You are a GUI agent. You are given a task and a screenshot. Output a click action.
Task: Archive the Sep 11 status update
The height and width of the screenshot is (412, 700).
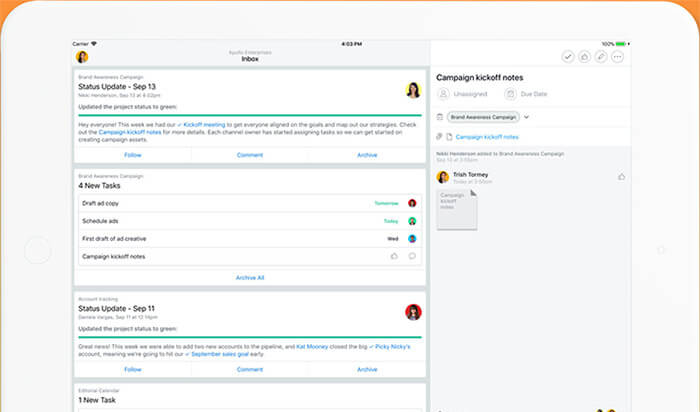coord(367,369)
